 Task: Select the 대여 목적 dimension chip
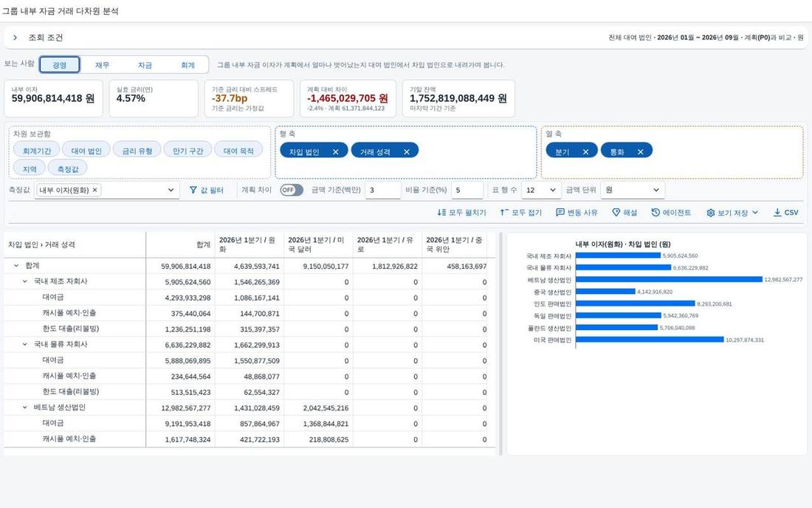click(x=238, y=151)
